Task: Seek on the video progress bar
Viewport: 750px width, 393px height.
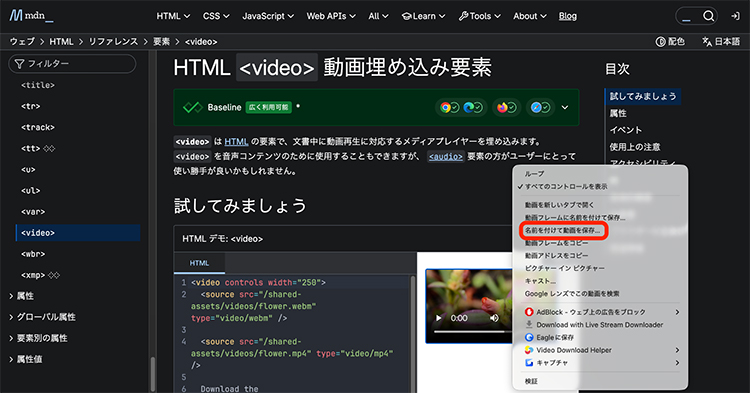Action: 473,331
